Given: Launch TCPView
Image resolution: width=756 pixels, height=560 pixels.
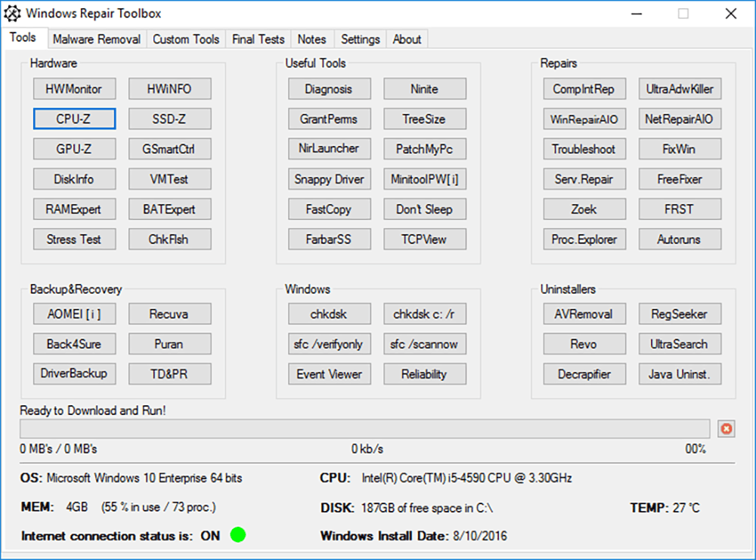Looking at the screenshot, I should click(425, 239).
